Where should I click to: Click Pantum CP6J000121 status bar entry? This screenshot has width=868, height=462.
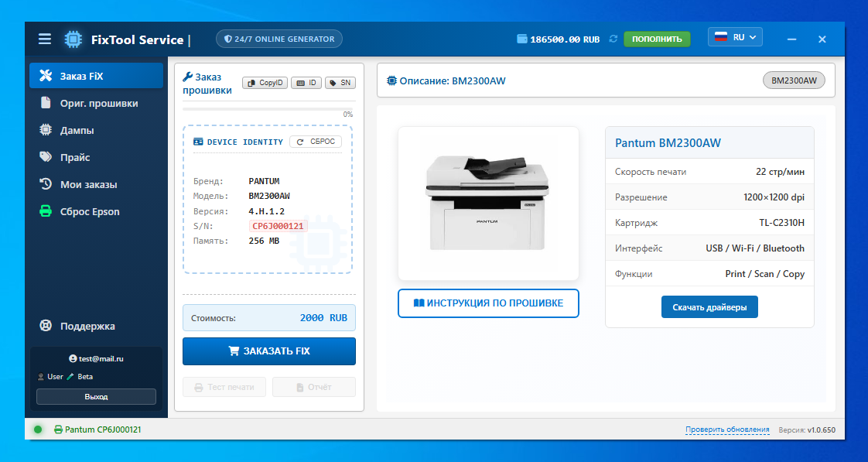point(97,429)
